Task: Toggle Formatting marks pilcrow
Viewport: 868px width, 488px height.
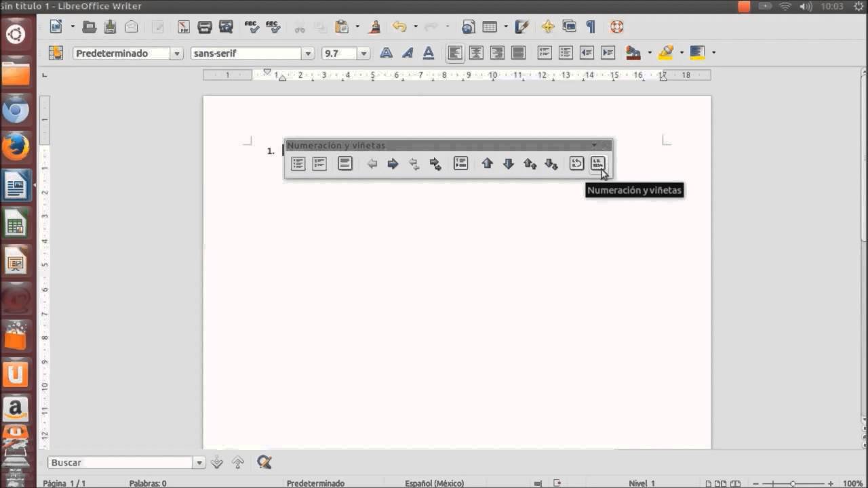Action: [x=591, y=27]
